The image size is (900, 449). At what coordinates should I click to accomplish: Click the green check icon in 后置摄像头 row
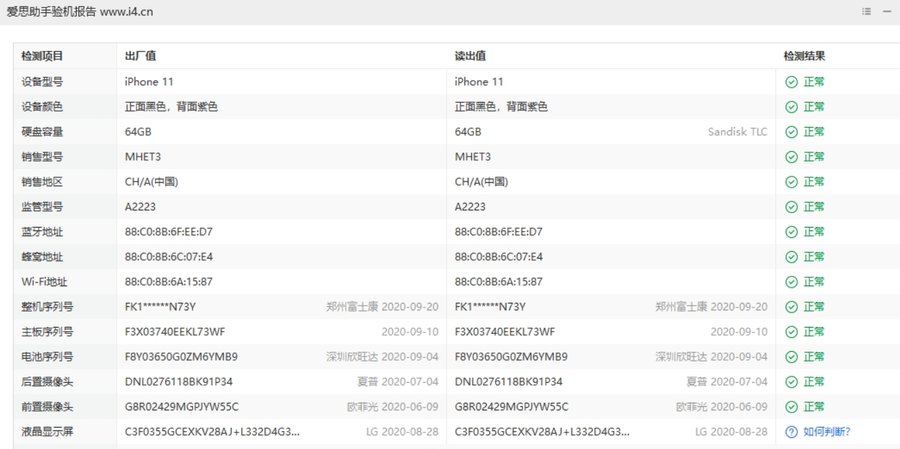click(x=792, y=382)
